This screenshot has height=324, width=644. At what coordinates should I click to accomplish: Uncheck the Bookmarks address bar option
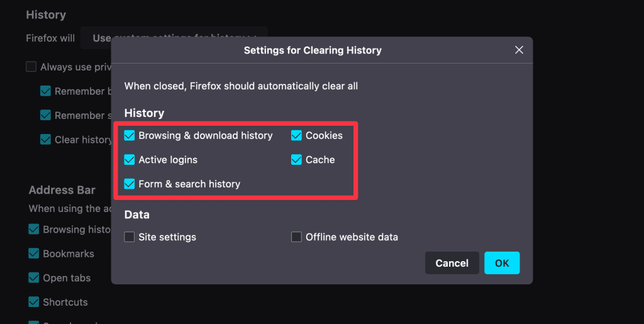coord(34,254)
